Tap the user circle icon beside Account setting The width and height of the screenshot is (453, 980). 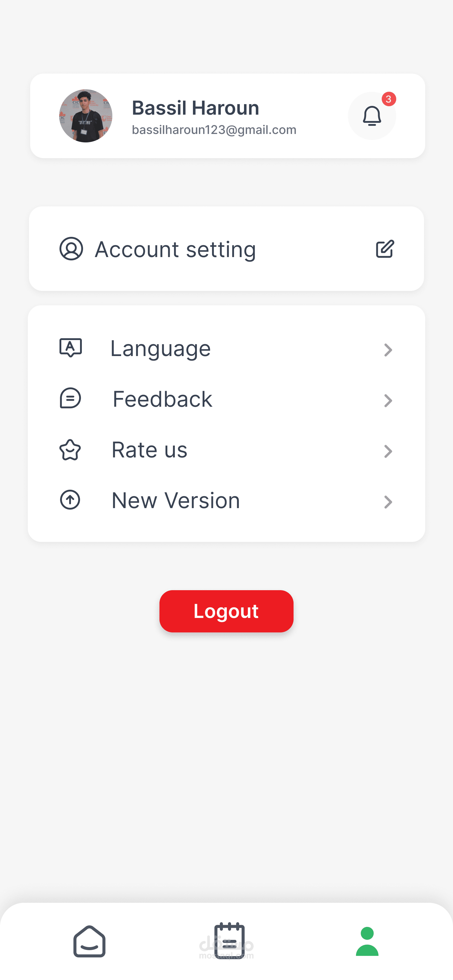pyautogui.click(x=71, y=249)
